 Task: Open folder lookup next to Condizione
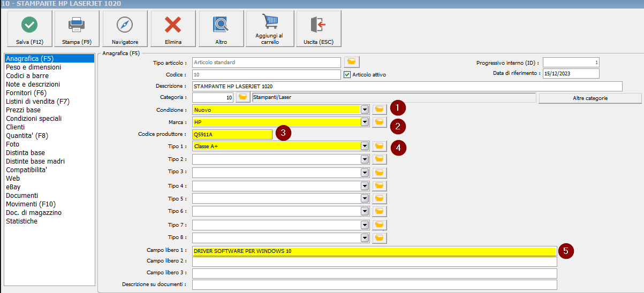point(380,109)
